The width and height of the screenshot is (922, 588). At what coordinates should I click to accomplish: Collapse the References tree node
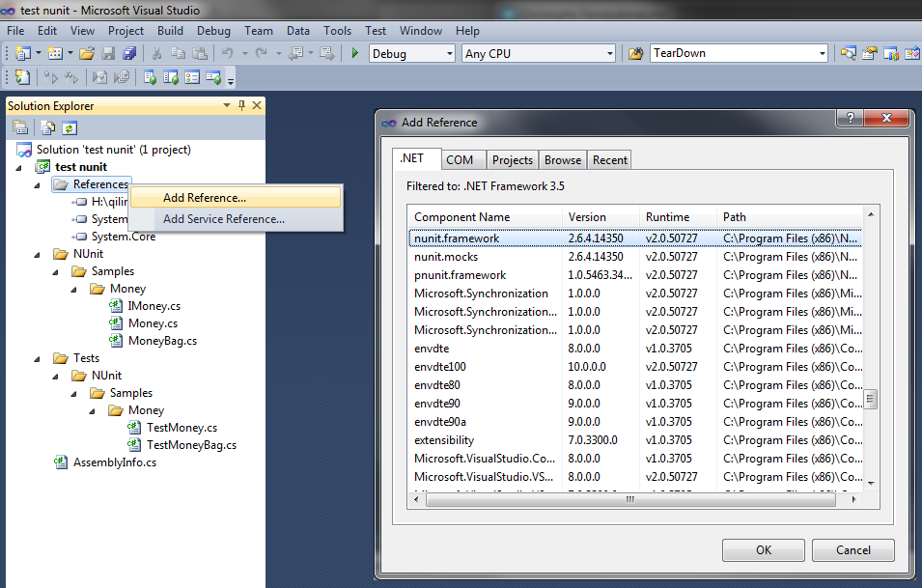(x=38, y=185)
